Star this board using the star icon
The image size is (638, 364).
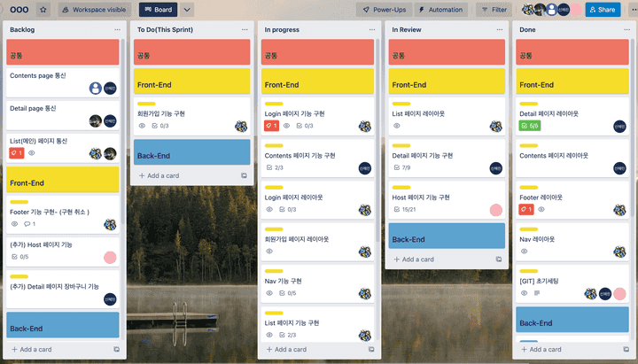(43, 10)
